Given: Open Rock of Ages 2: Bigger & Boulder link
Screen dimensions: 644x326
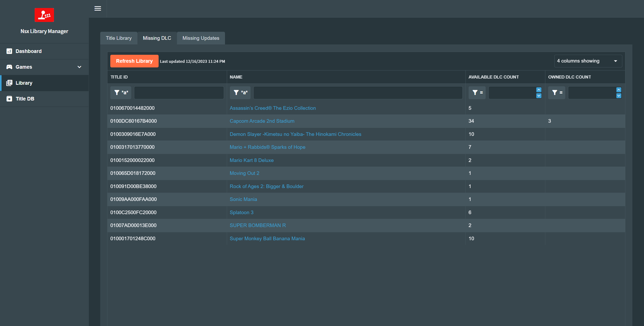Looking at the screenshot, I should point(267,187).
